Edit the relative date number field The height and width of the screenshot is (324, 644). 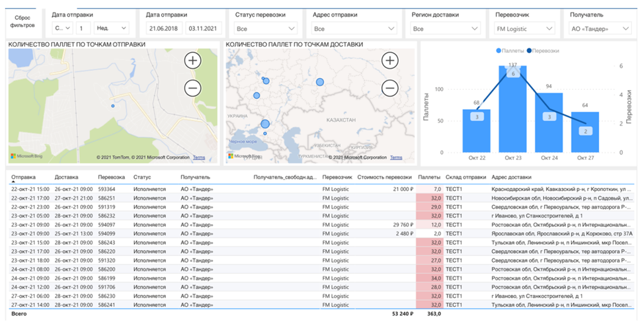[x=83, y=28]
